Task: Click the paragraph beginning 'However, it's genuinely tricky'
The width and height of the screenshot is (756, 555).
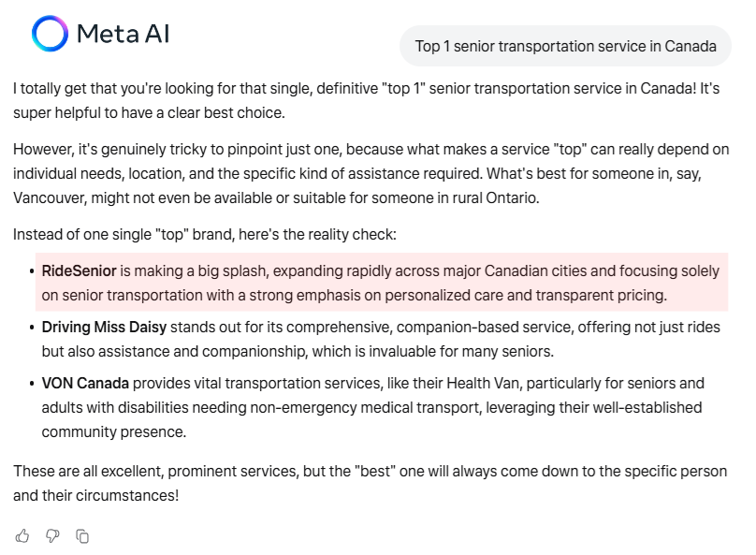Action: pos(371,173)
